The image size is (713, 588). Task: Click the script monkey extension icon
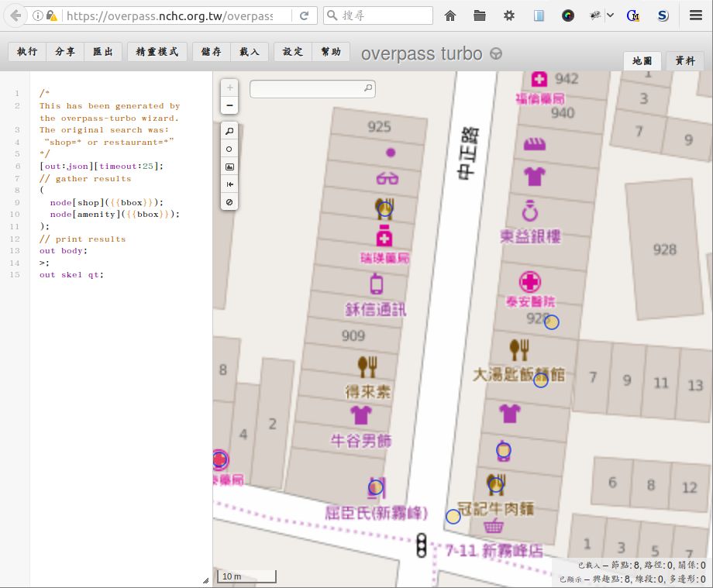tap(594, 15)
